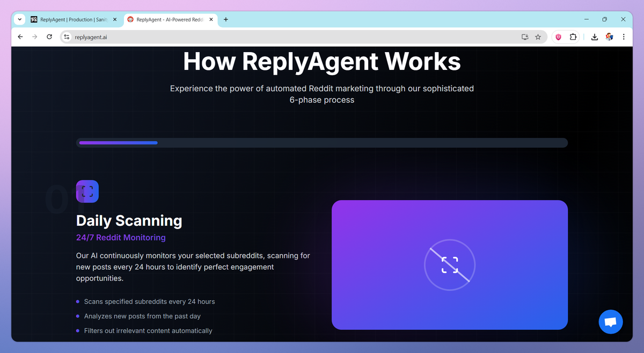This screenshot has width=644, height=353.
Task: Go forward to the next page
Action: click(35, 37)
